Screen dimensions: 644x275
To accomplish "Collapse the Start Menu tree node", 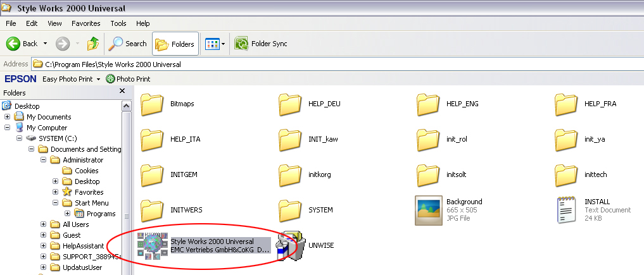I will (56, 202).
